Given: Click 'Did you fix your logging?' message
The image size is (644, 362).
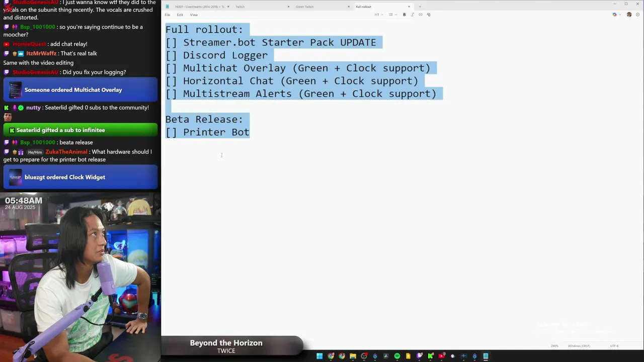Looking at the screenshot, I should (94, 72).
